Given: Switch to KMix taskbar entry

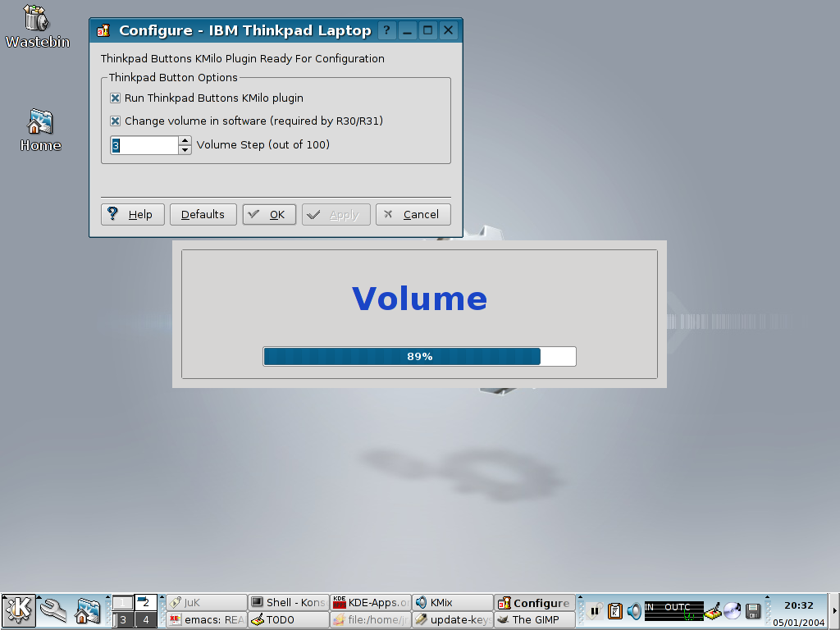Looking at the screenshot, I should [453, 603].
